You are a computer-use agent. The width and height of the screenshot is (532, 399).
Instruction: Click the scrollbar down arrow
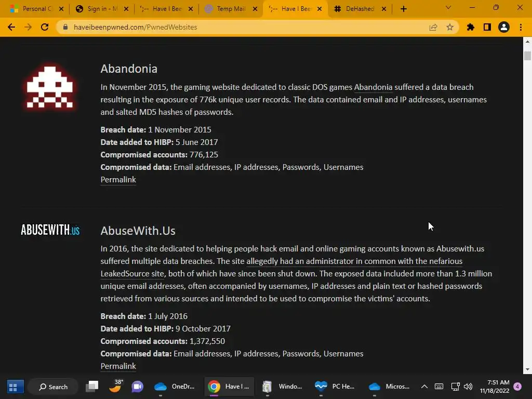(x=527, y=369)
